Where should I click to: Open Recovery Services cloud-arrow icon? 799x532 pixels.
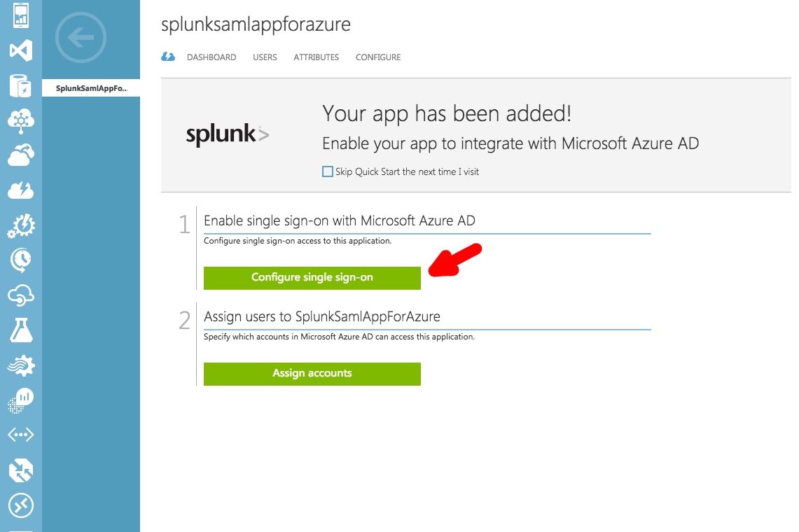pos(21,155)
